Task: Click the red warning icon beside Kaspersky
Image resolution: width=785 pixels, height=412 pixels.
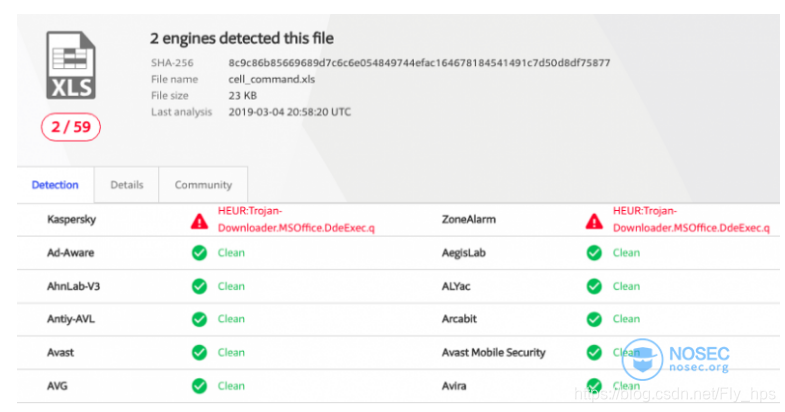Action: [199, 221]
